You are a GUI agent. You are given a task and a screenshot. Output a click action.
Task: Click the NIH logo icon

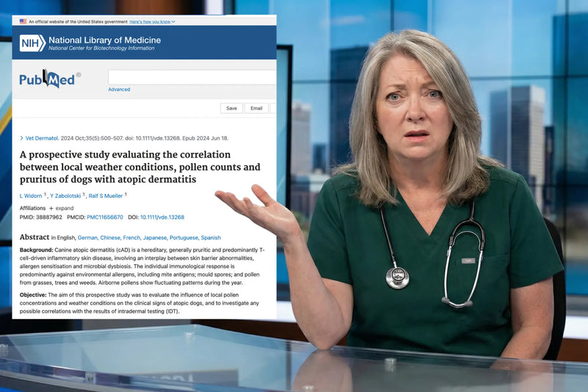[32, 43]
